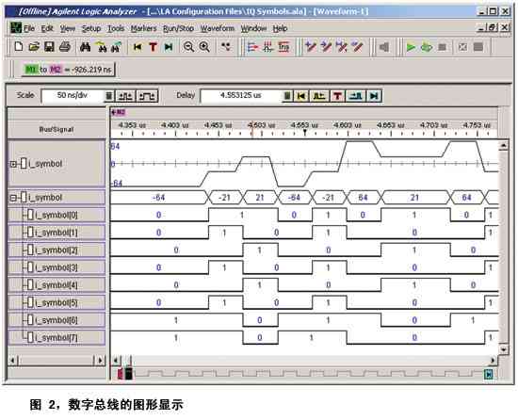Click the Print icon in the toolbar
518x420 pixels.
(65, 47)
